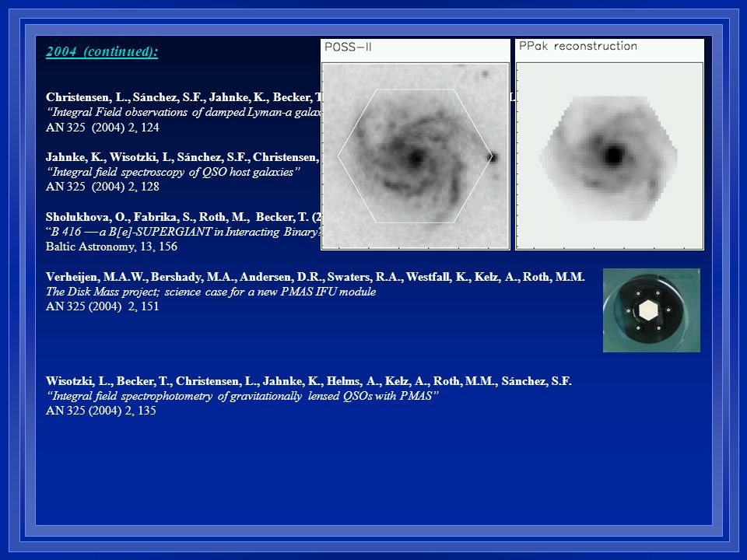Click the Sholukhova, O. author line

184,217
